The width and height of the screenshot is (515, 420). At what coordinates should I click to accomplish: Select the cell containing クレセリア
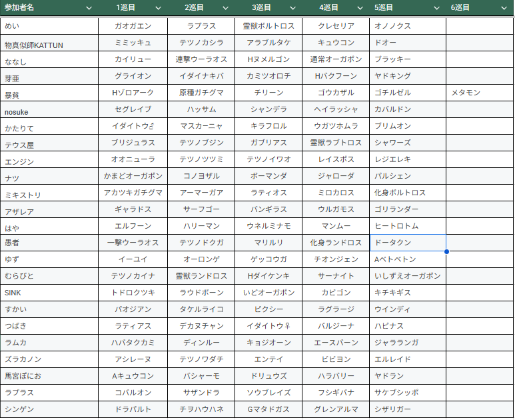pos(336,26)
